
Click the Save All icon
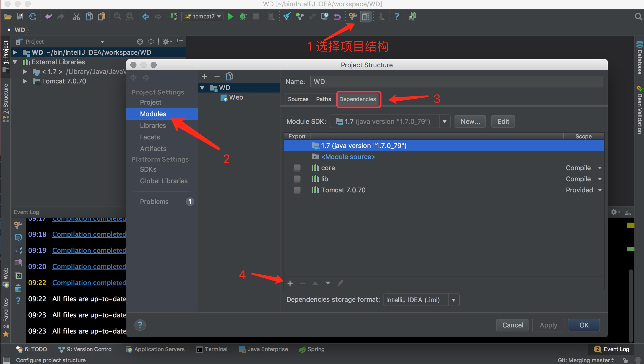[x=20, y=16]
